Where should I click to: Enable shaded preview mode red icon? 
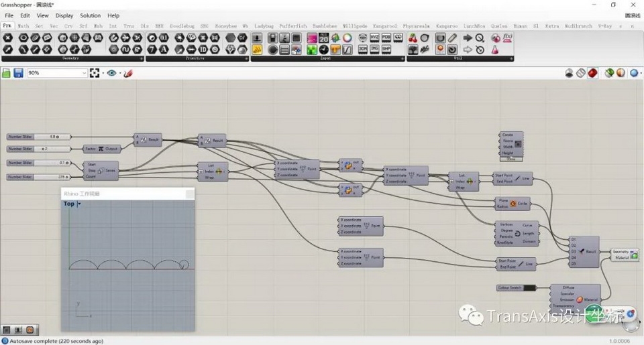point(592,73)
